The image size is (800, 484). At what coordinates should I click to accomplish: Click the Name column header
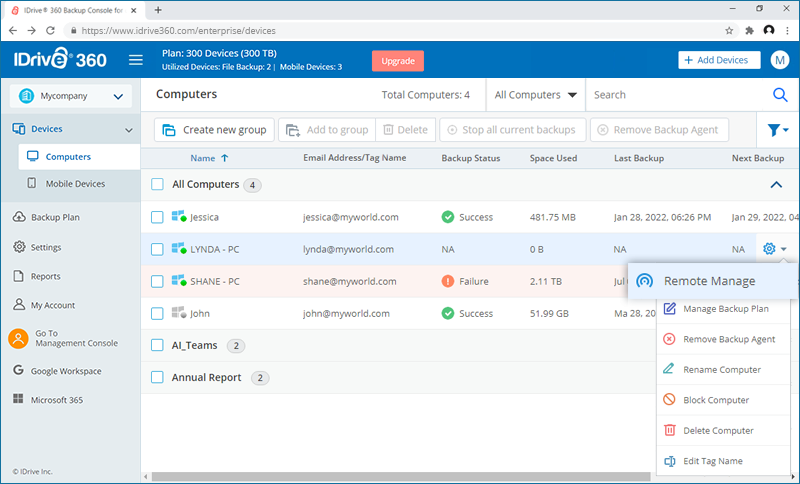click(x=203, y=158)
